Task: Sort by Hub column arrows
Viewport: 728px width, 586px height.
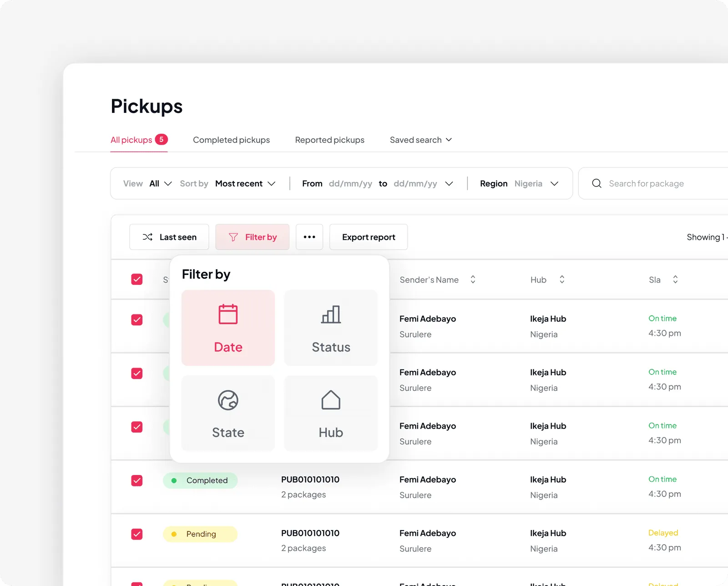Action: coord(562,279)
